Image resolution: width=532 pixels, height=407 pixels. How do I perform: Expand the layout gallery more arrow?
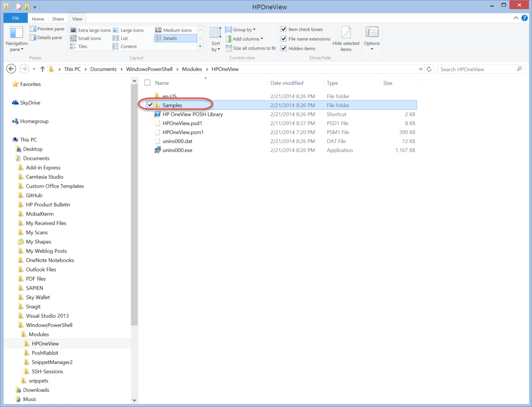coord(200,46)
